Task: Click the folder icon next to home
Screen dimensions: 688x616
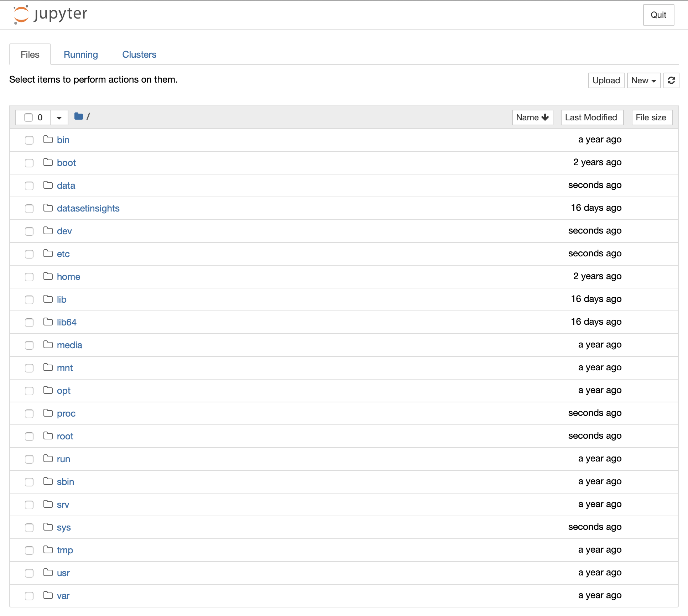Action: point(48,276)
